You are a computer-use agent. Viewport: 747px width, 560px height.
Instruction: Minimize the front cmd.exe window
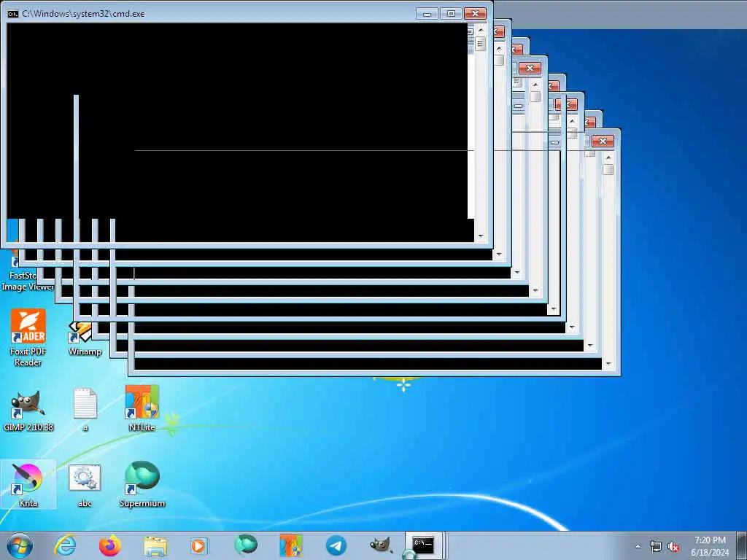click(x=427, y=14)
